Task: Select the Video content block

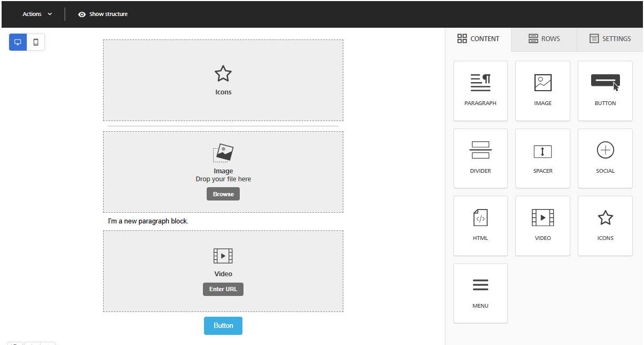Action: coord(543,226)
